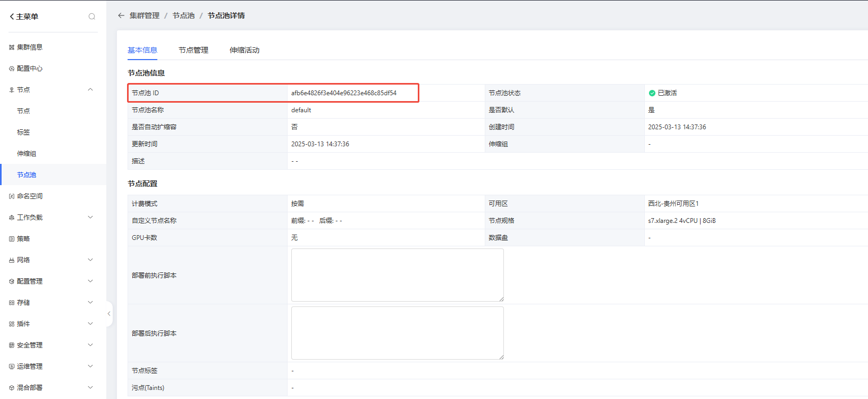The height and width of the screenshot is (399, 868).
Task: Open the 伸缩活动 tab
Action: pyautogui.click(x=245, y=50)
